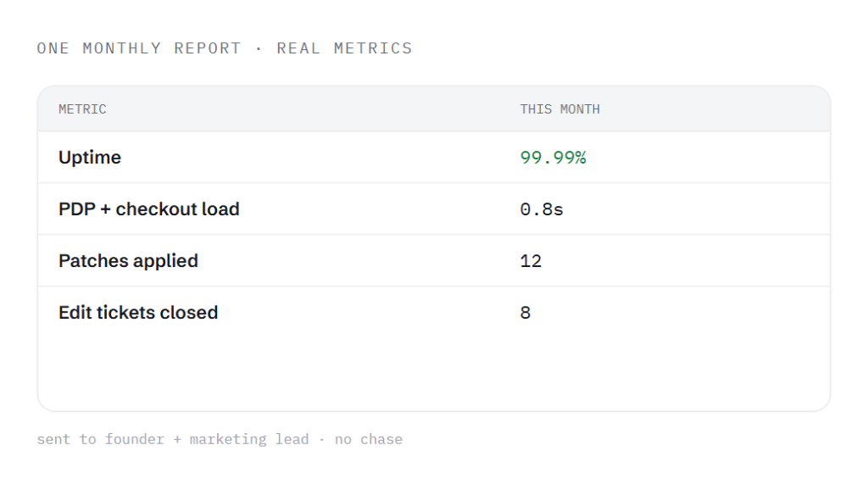Click the tickets closed value 8

[526, 313]
